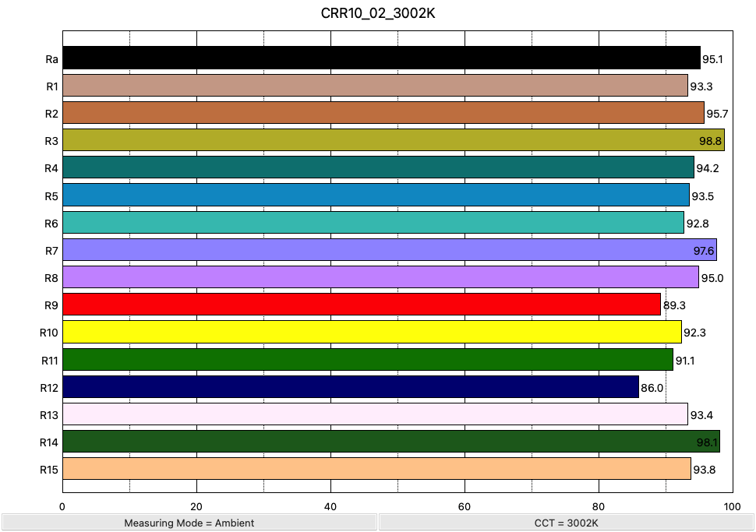Click the R13 value 93.4
756x532 pixels.
coord(701,415)
